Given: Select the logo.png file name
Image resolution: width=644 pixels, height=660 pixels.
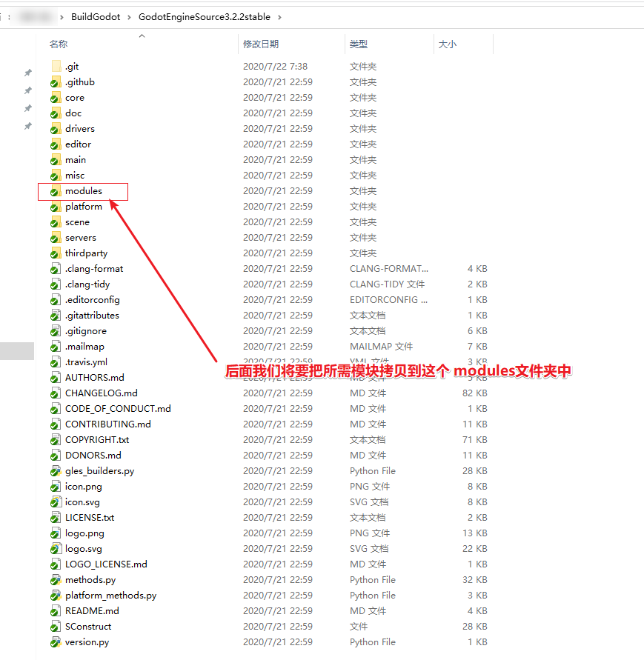Looking at the screenshot, I should pyautogui.click(x=84, y=533).
